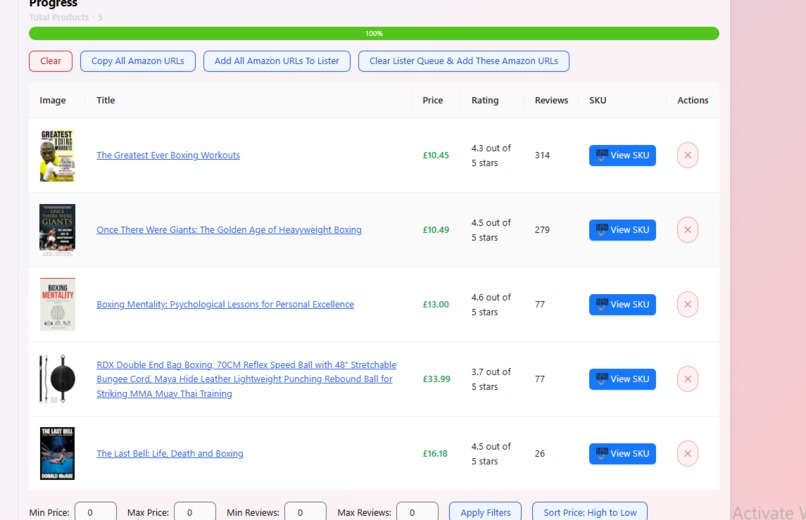The width and height of the screenshot is (806, 520).
Task: Open RDX Double End Bag Boxing link
Action: (x=246, y=379)
